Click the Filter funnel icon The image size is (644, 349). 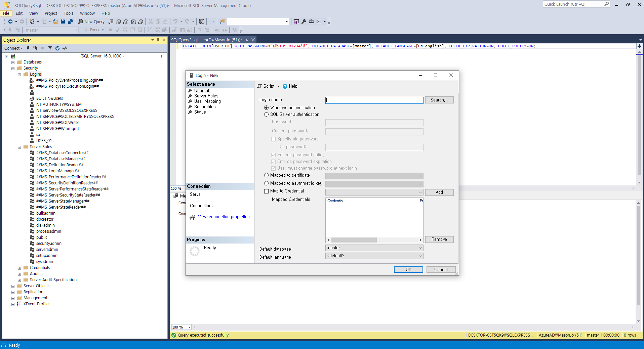(50, 48)
